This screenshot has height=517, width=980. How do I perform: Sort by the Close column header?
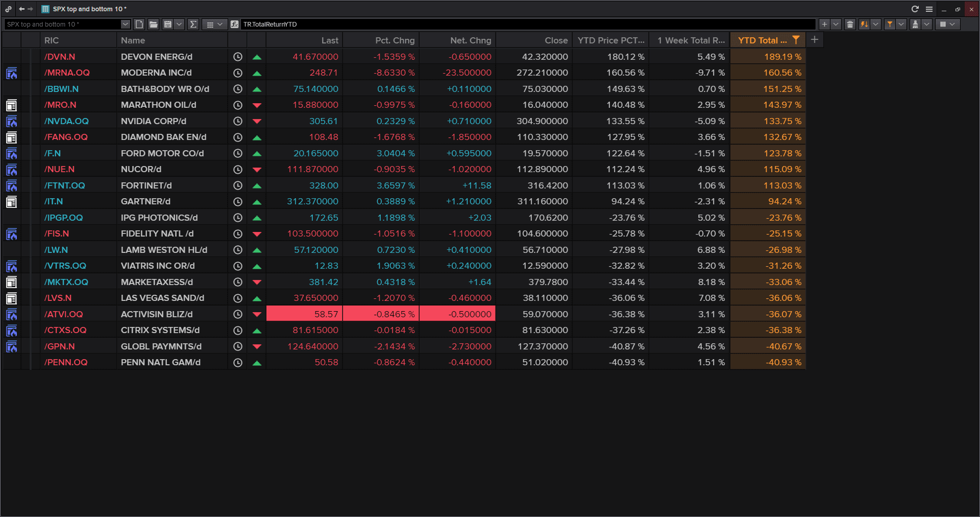[534, 40]
